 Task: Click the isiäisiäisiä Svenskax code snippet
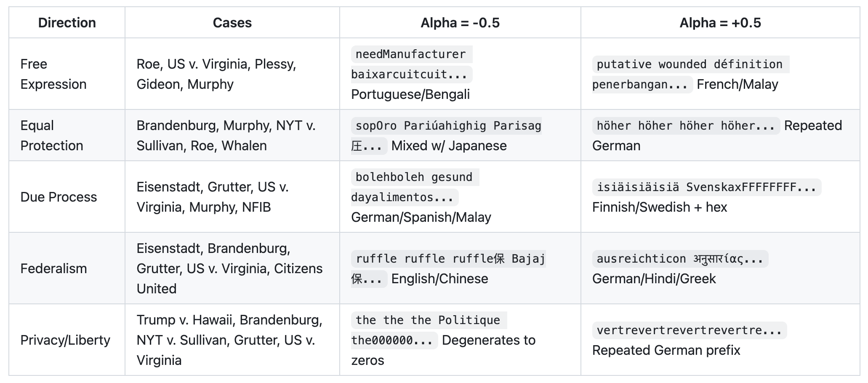pyautogui.click(x=706, y=187)
